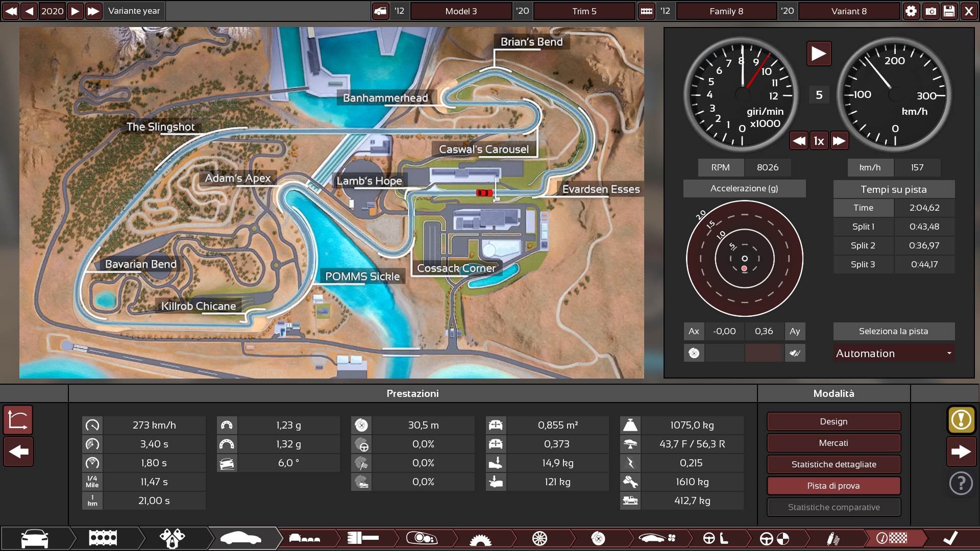Screen dimensions: 980x551
Task: Click the save floppy disk icon
Action: 949,11
